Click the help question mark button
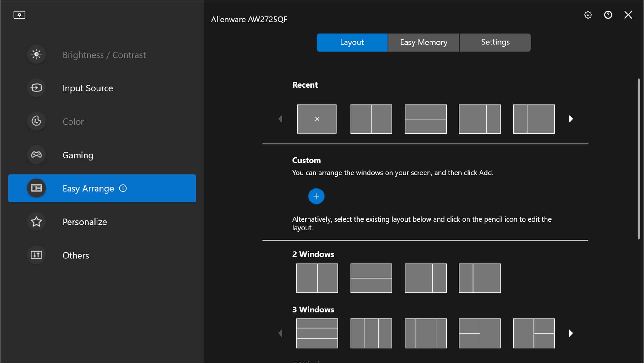This screenshot has width=644, height=363. (x=608, y=15)
